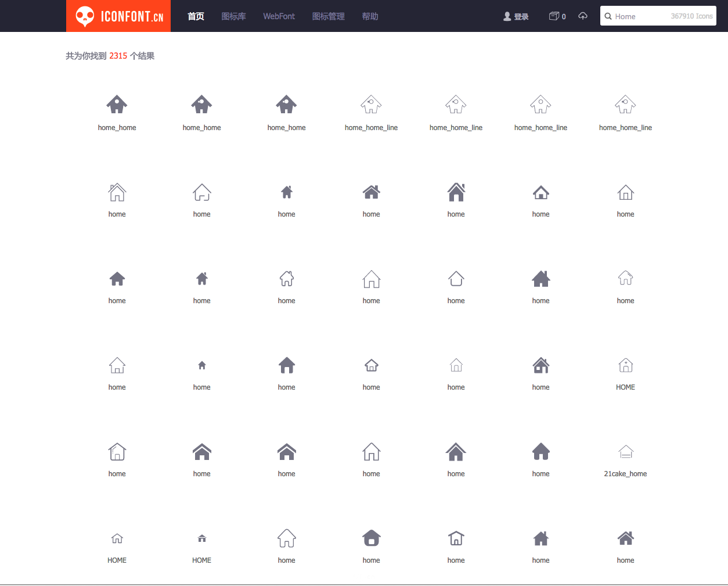Select pale light-gray outline home icon

point(456,365)
